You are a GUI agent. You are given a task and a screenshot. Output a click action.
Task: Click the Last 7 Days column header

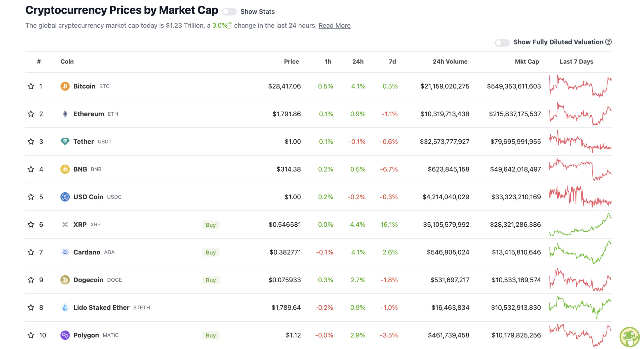[576, 62]
